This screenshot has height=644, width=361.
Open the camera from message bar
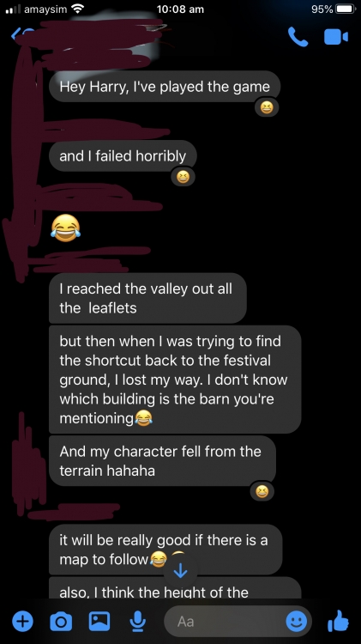coord(61,622)
